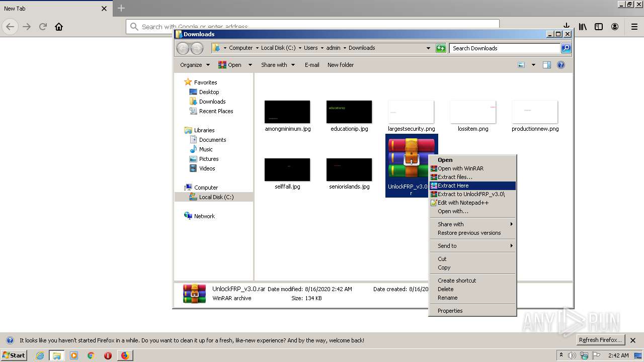
Task: Select Network in navigation pane
Action: click(204, 216)
